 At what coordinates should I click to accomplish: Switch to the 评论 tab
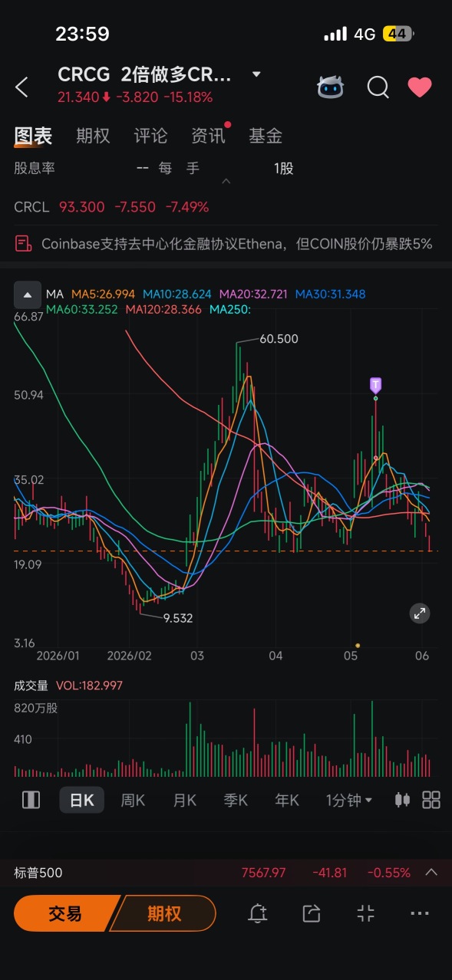click(150, 136)
